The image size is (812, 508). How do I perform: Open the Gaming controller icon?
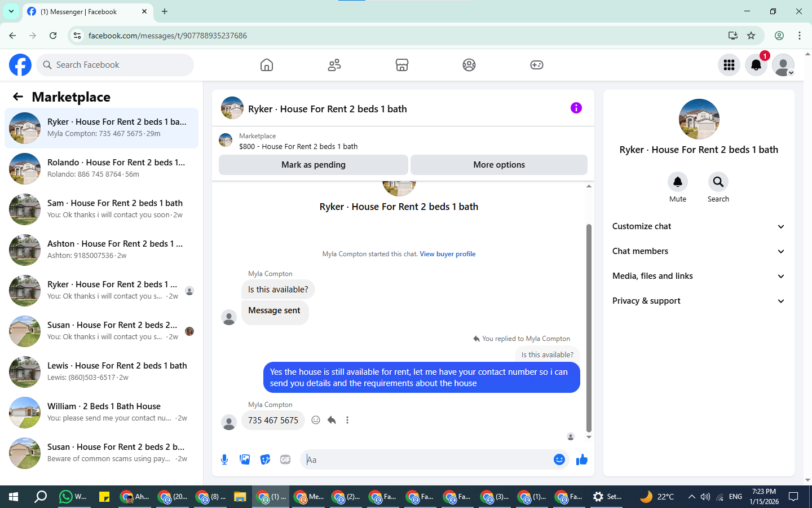[x=537, y=65]
